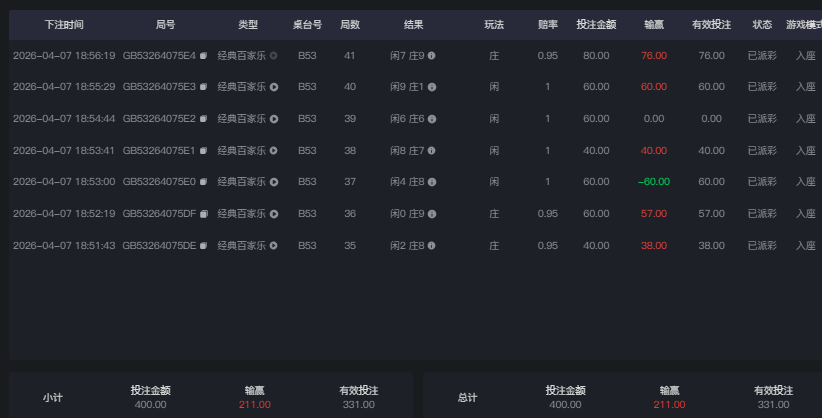822x418 pixels.
Task: Click 入座 mode in round 35 row
Action: (806, 245)
